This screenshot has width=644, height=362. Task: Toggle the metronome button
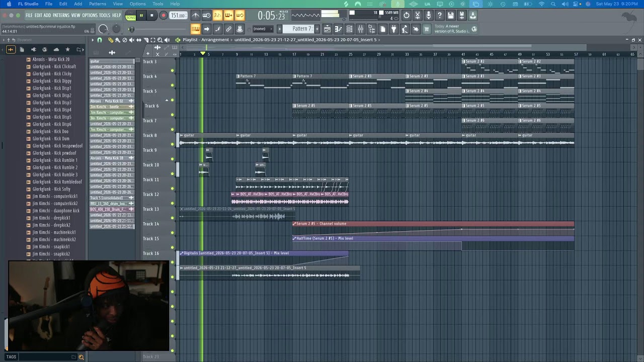point(195,16)
